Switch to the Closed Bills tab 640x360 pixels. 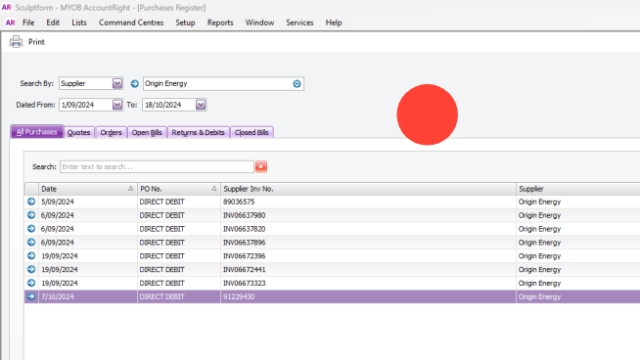pos(251,132)
